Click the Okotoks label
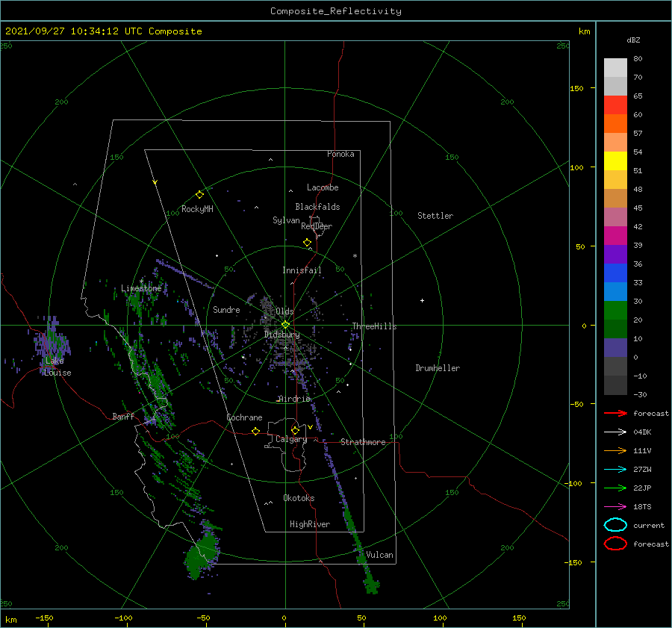672x628 pixels. point(299,498)
